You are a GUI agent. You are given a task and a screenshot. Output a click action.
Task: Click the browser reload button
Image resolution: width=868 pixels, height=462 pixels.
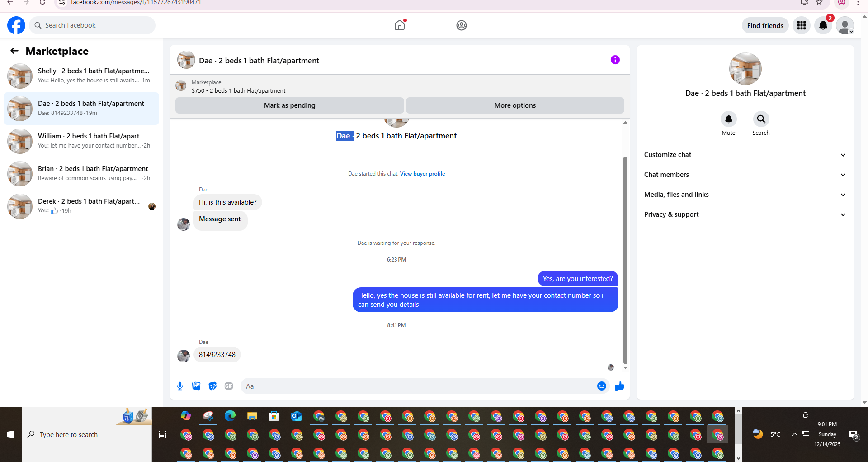tap(42, 3)
